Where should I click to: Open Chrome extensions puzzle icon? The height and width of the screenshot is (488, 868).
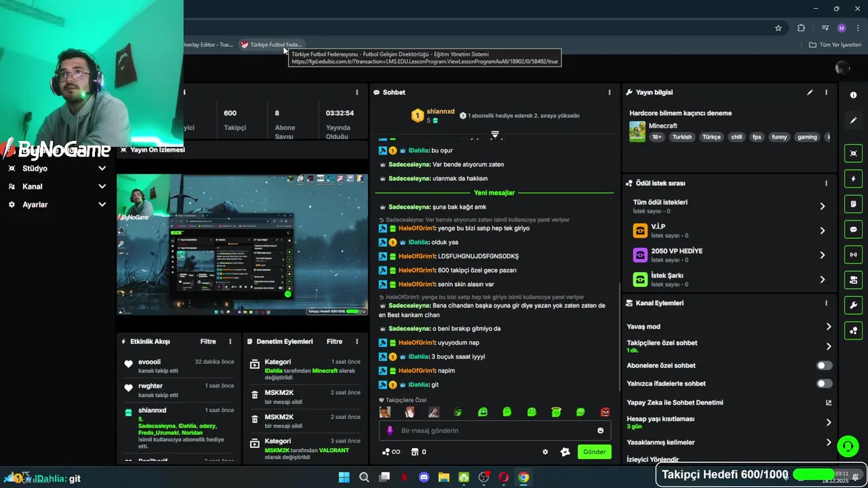click(x=801, y=28)
